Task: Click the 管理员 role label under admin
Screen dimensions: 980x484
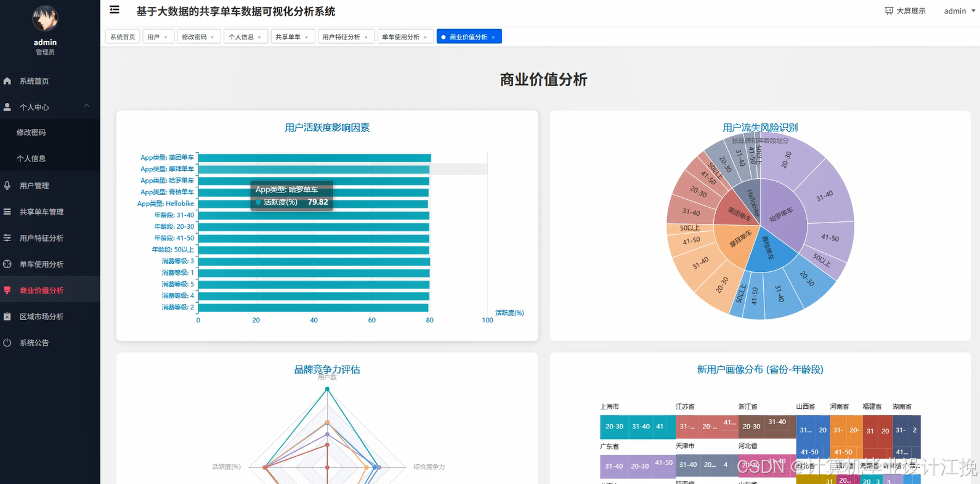Action: 45,52
